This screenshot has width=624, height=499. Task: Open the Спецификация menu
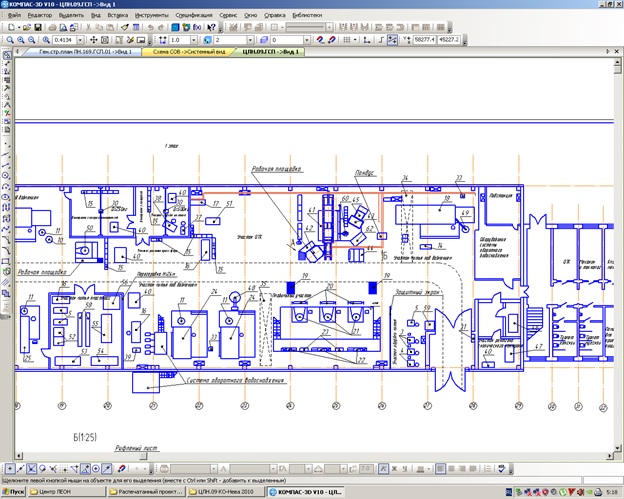point(194,15)
